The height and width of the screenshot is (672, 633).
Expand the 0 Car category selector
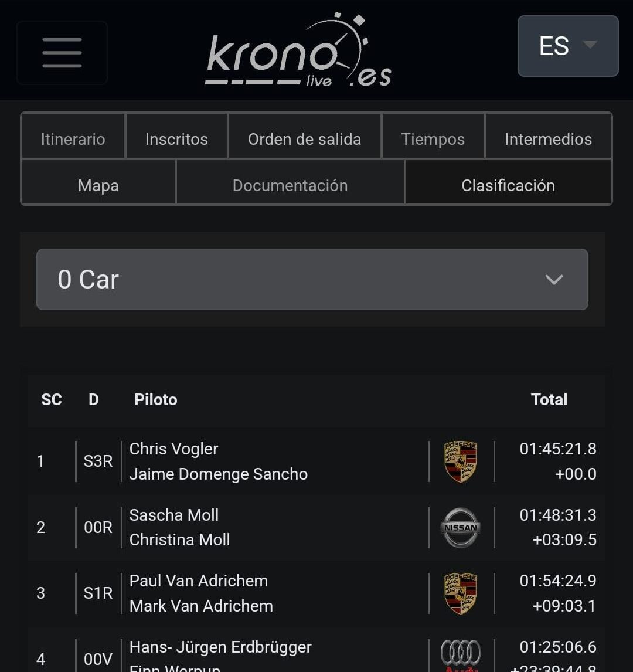point(312,280)
